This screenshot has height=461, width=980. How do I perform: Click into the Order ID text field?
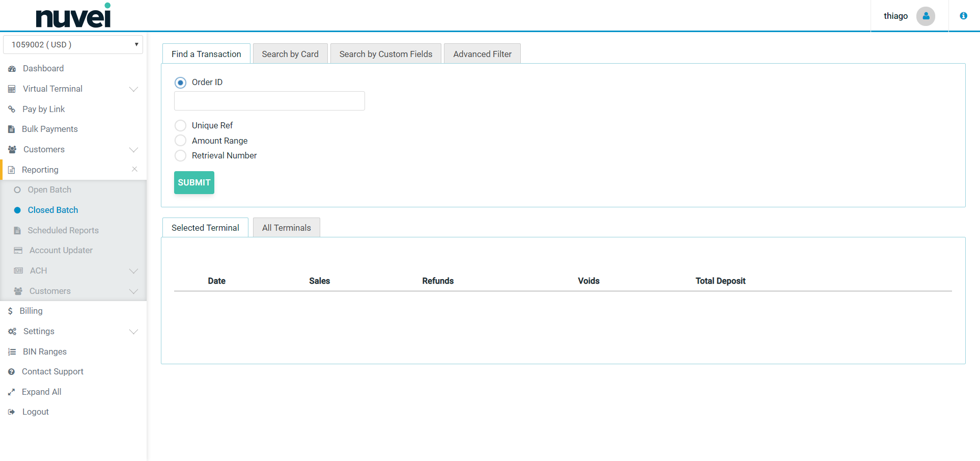point(269,101)
